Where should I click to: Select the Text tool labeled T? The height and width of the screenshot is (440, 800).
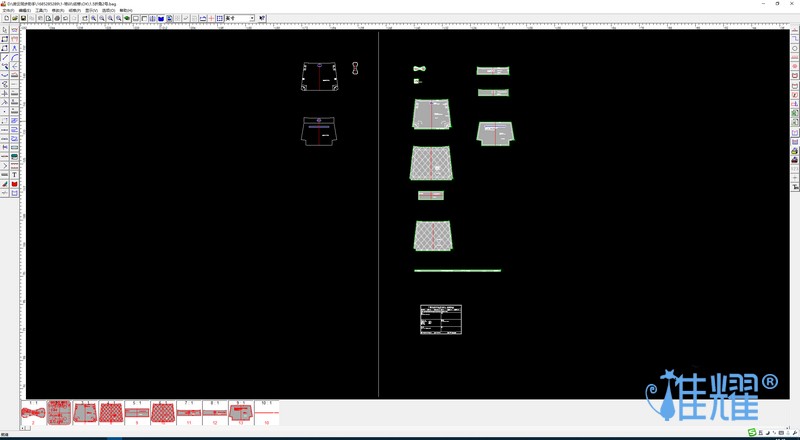point(14,175)
